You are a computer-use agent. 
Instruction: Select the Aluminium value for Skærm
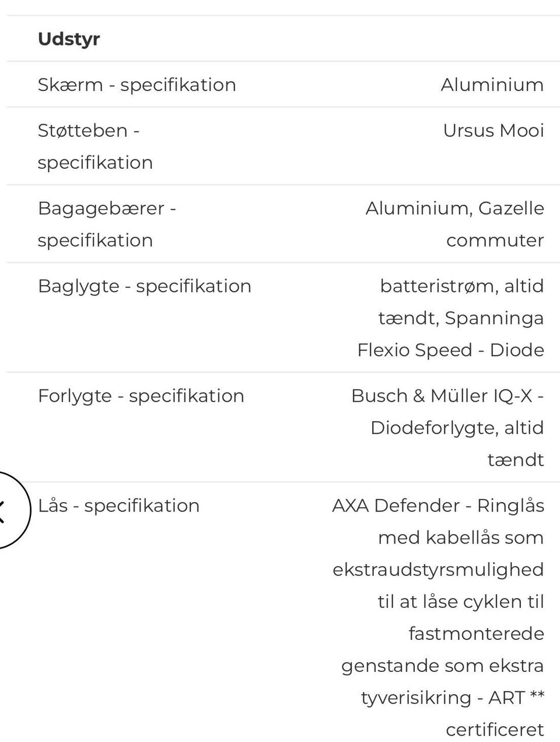tap(492, 85)
